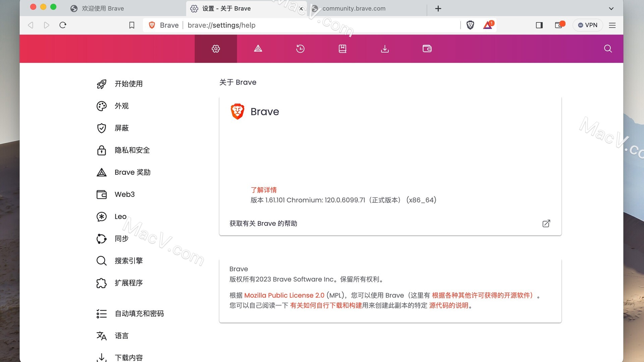Go back to previous page
This screenshot has height=362, width=644.
31,25
